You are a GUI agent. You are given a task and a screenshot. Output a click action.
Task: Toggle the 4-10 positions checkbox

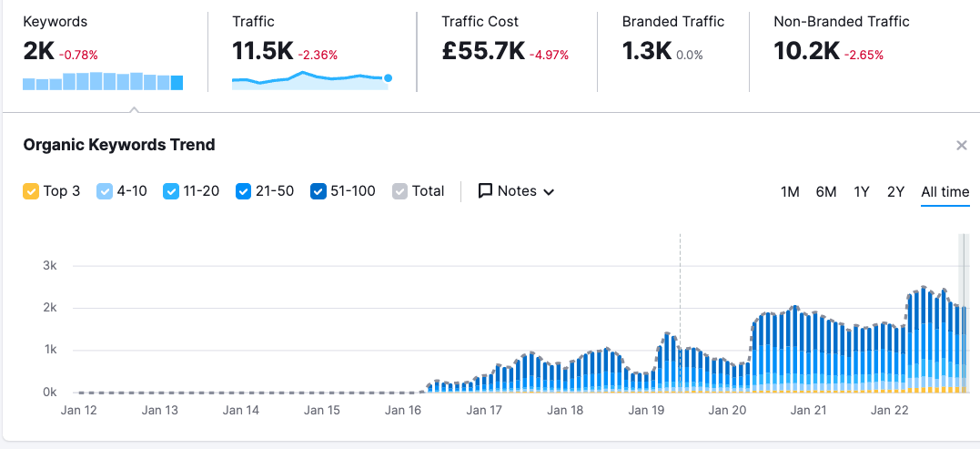pyautogui.click(x=104, y=191)
